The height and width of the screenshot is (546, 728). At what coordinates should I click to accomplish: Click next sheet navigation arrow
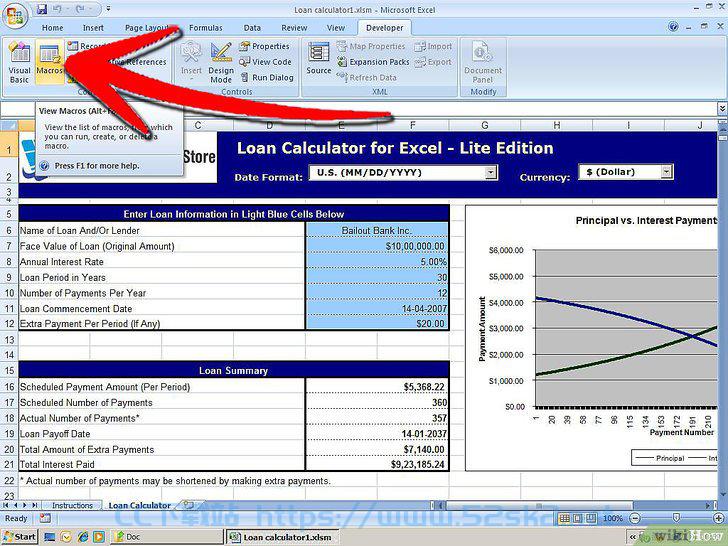24,505
